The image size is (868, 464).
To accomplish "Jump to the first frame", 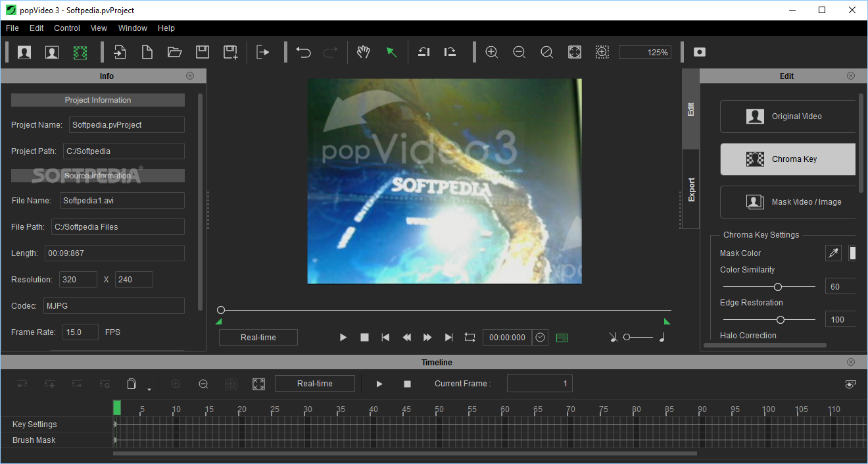I will pyautogui.click(x=385, y=338).
